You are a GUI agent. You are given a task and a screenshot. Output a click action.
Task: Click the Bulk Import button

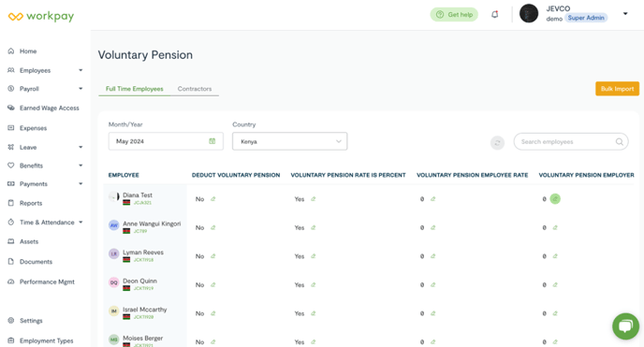click(x=617, y=89)
